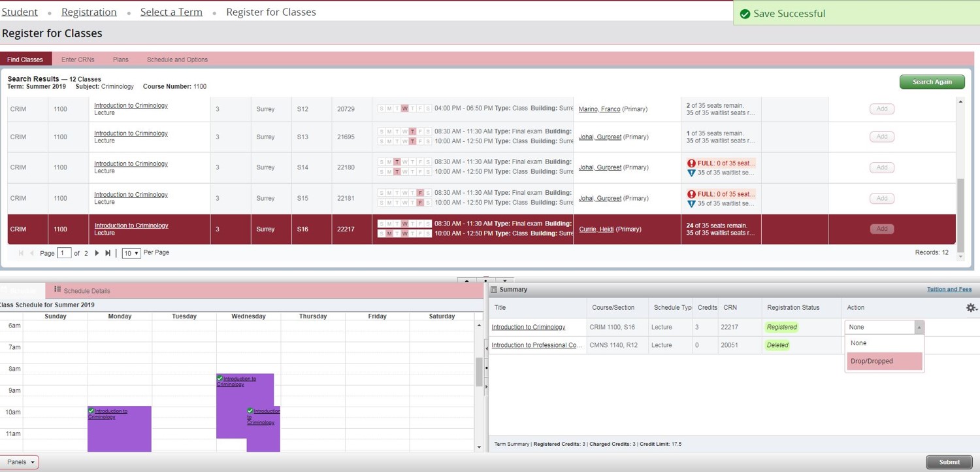Click the up arrow on the panel divider
980x472 pixels.
tap(466, 280)
